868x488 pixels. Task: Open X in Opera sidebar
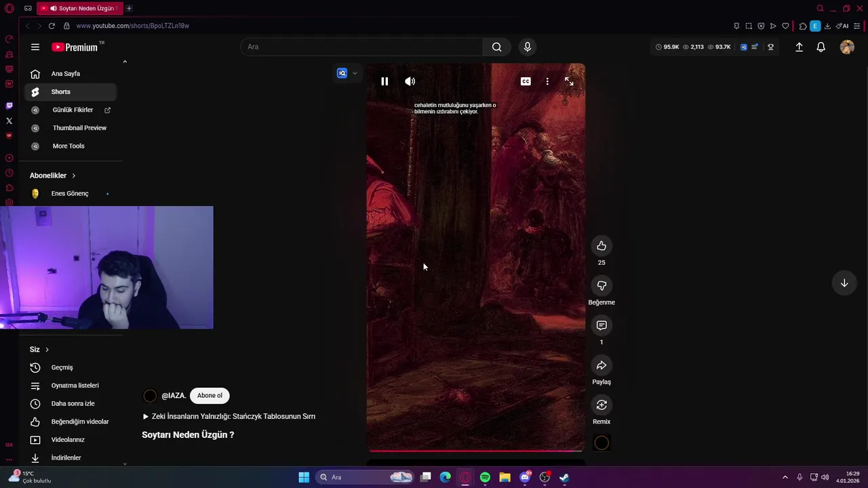(9, 121)
